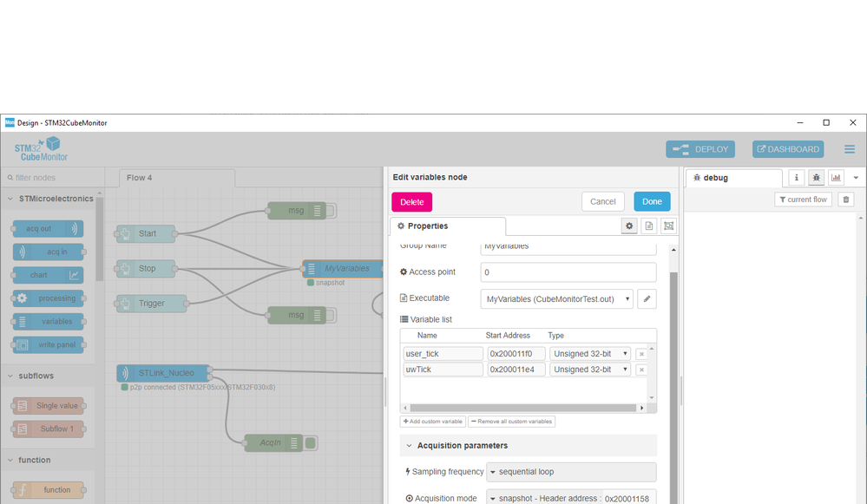Image resolution: width=867 pixels, height=504 pixels.
Task: Select the acq in palette node
Action: (48, 252)
